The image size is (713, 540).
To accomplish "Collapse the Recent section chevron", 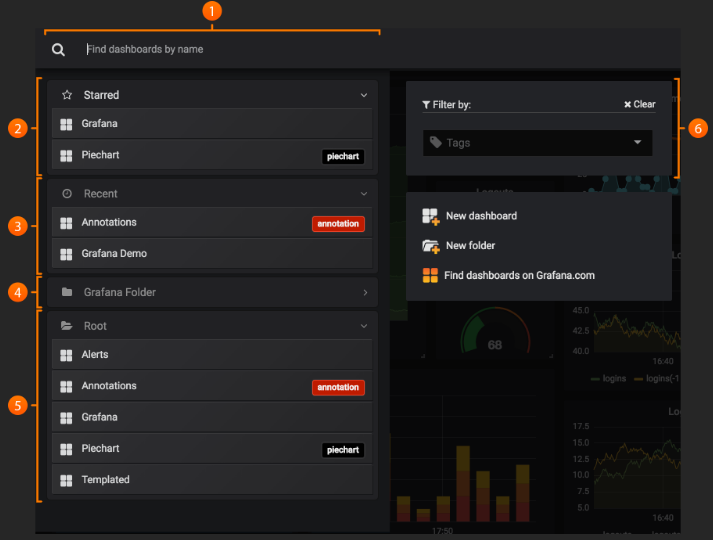I will (x=364, y=194).
